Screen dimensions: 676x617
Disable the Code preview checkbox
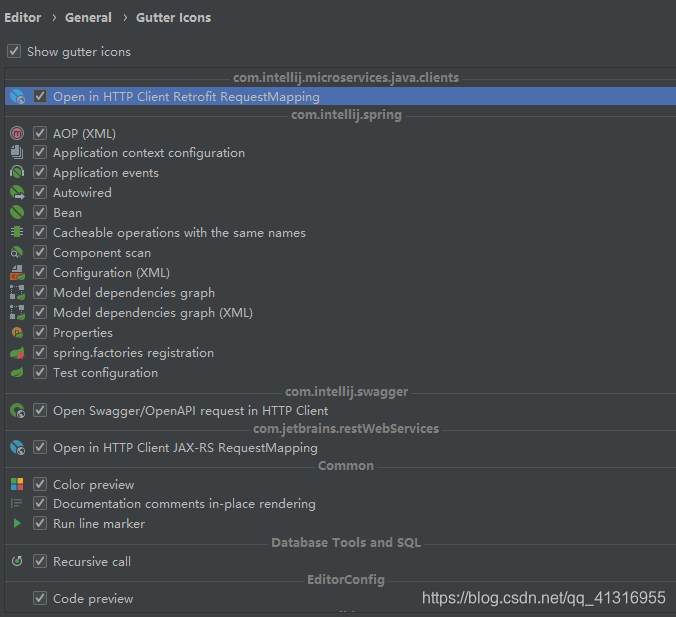click(40, 598)
